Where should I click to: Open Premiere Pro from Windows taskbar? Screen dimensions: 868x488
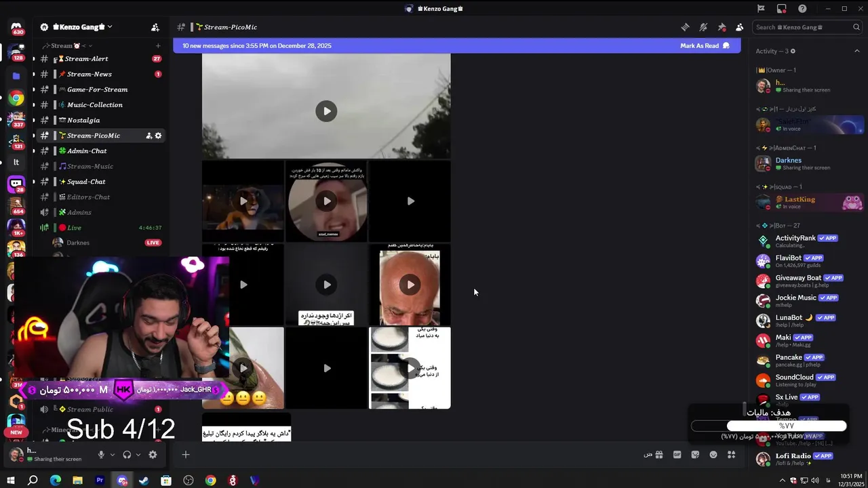(100, 481)
